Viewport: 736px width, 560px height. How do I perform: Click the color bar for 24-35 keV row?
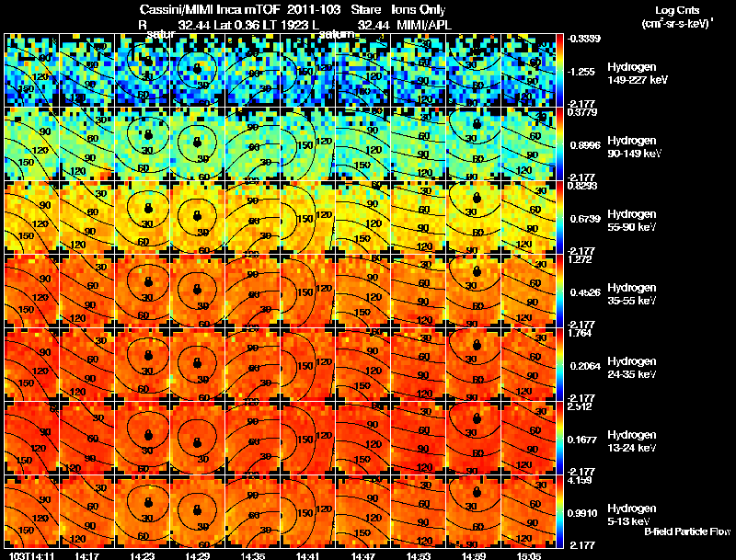[x=560, y=364]
